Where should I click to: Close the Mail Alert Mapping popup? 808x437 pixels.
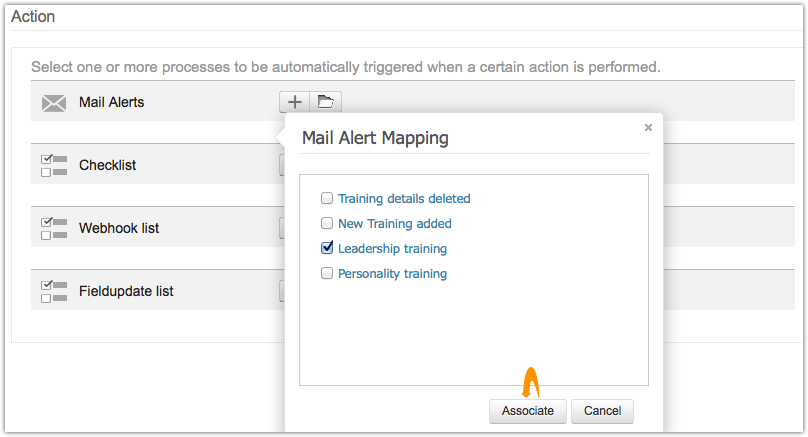(x=648, y=127)
